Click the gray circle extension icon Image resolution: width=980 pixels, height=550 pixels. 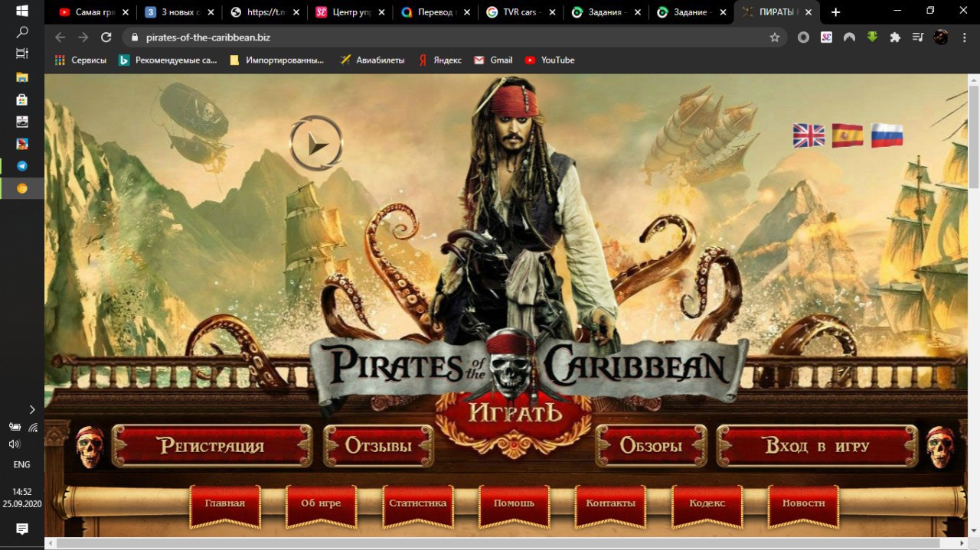[x=803, y=37]
